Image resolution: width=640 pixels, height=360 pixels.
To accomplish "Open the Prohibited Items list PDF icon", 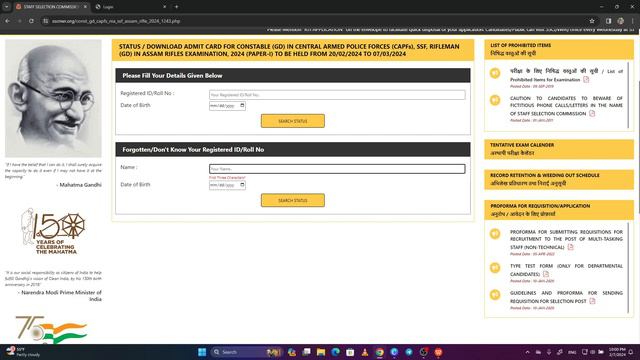I will tap(586, 79).
